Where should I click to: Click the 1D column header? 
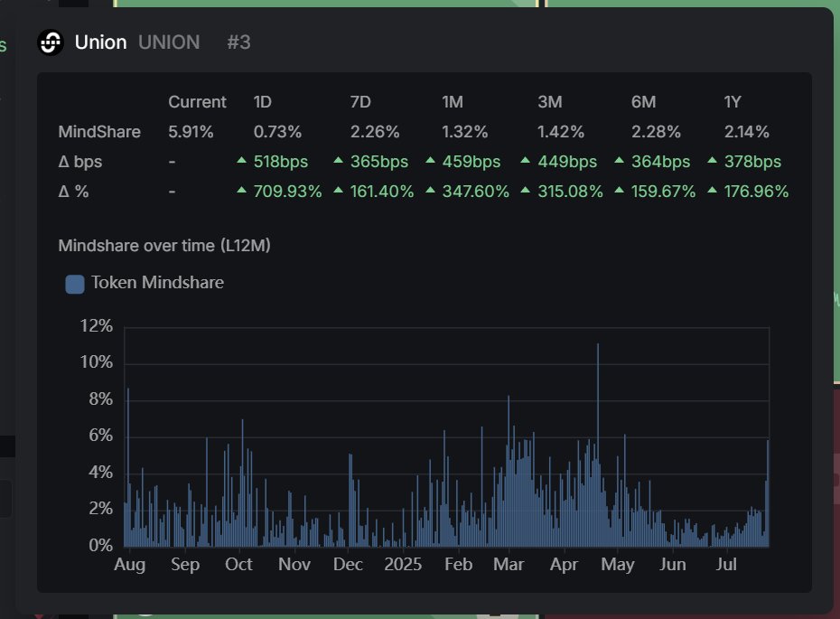(x=263, y=102)
